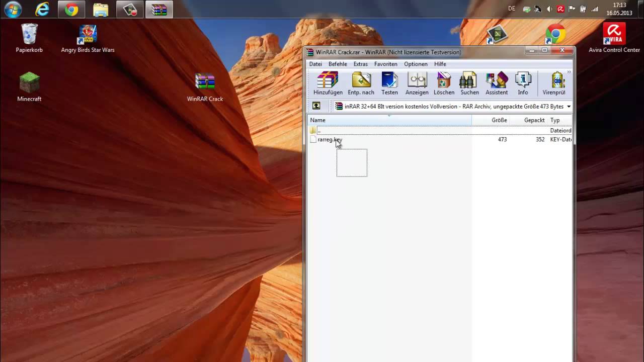Open the Favoriten menu
644x362 pixels.
pos(386,64)
